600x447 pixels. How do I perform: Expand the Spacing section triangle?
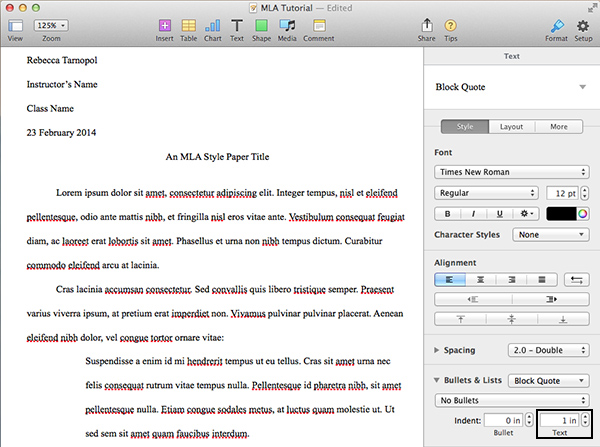click(438, 350)
